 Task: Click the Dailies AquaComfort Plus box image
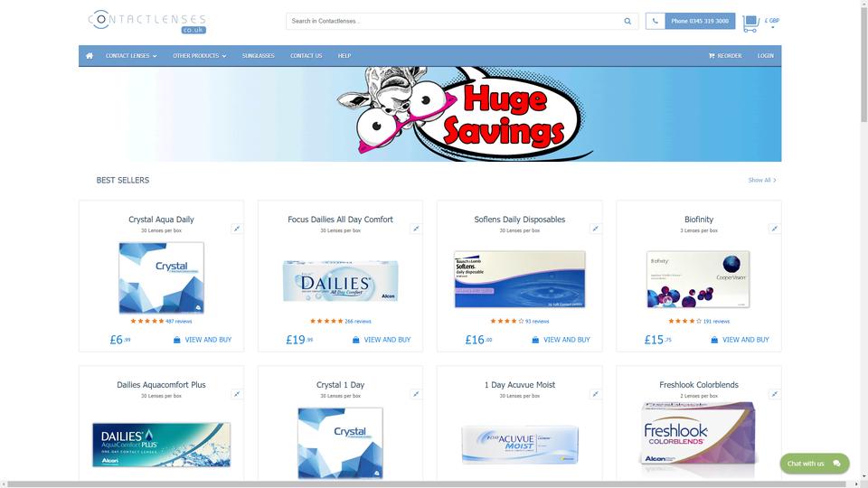tap(161, 445)
